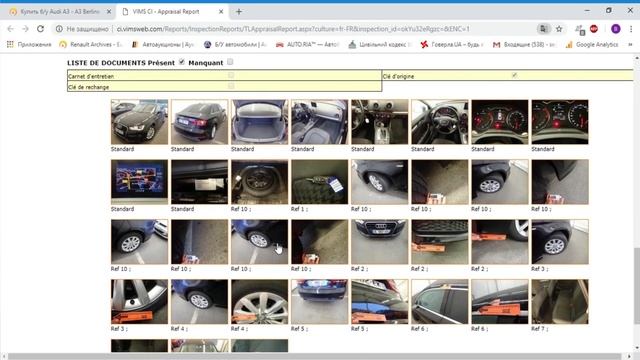640x360 pixels.
Task: Open Ref 2 front grille with license plate photo
Action: tap(380, 242)
